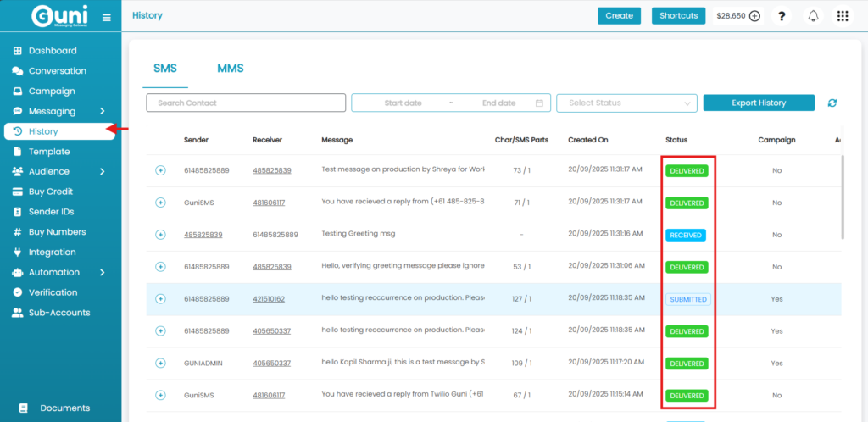Click the Search Contact input field
Viewport: 868px width, 422px height.
(246, 103)
